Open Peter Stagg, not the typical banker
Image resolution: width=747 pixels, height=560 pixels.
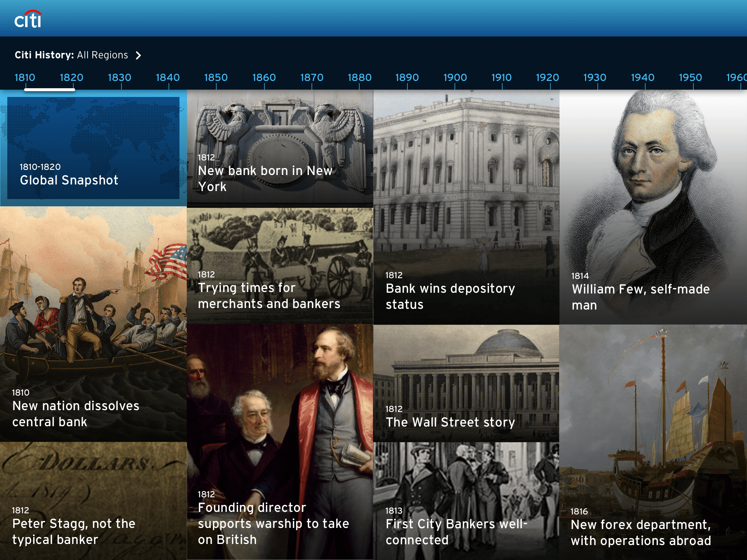click(93, 501)
